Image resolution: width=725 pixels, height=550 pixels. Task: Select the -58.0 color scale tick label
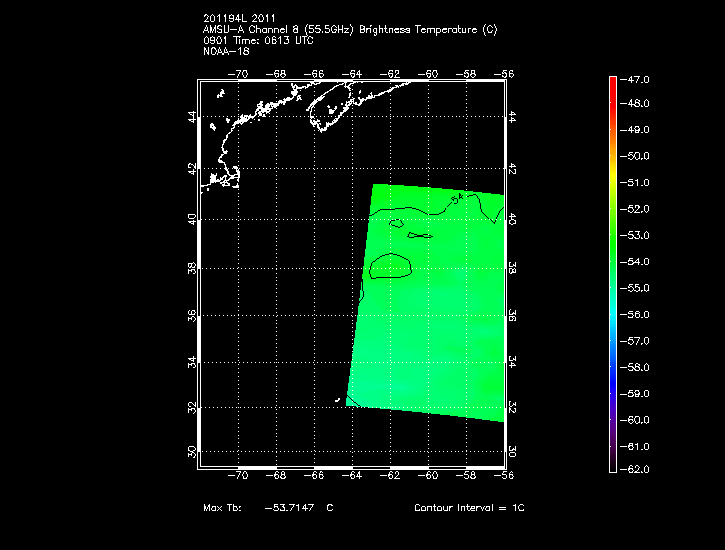click(637, 367)
